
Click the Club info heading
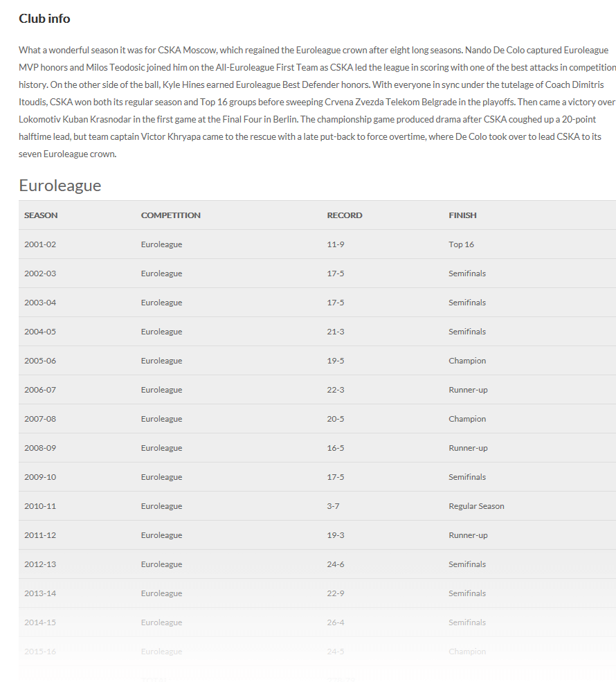pos(44,19)
